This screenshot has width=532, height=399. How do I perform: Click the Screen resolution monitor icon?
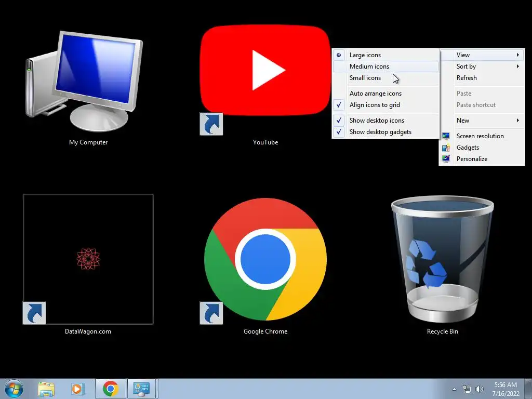coord(446,136)
